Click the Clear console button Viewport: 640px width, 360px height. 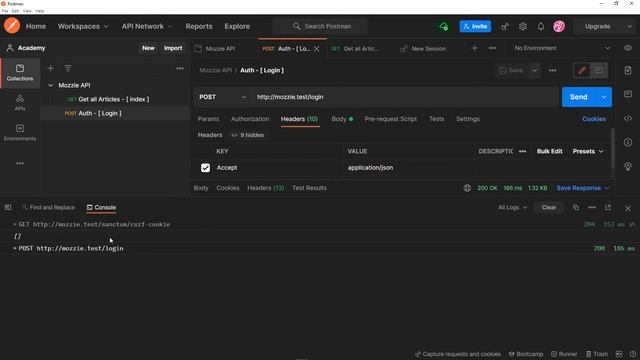(x=549, y=207)
